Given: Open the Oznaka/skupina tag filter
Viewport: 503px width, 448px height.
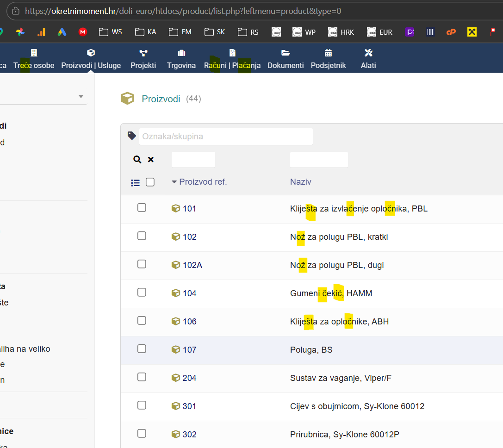Looking at the screenshot, I should 226,137.
